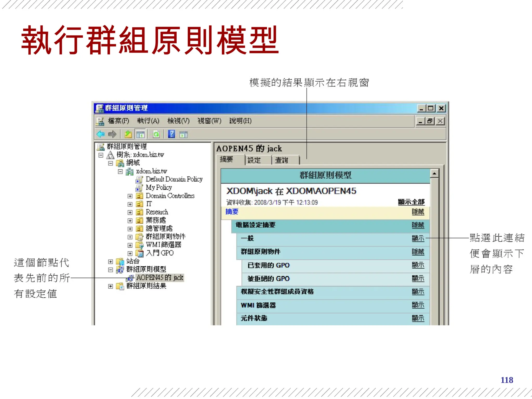532x399 pixels.
Task: Click the Default Domain Policy GPO icon
Action: tap(139, 179)
